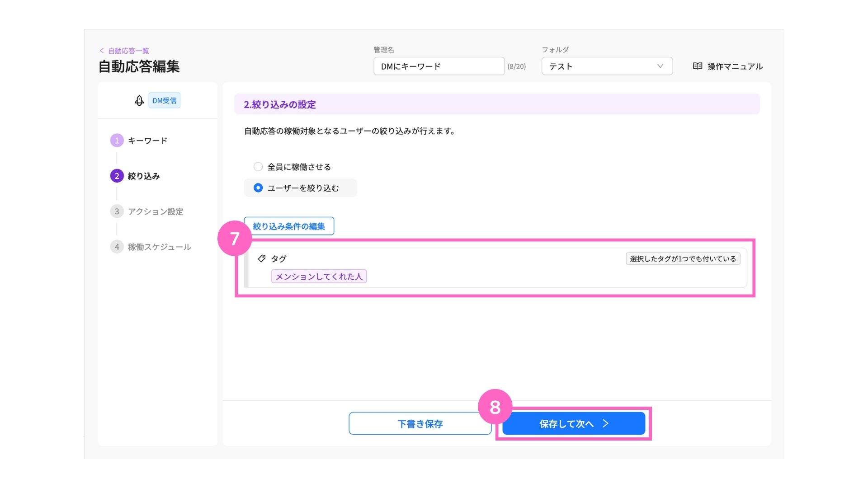Click the 下書き保存 button
This screenshot has width=868, height=488.
pos(420,423)
